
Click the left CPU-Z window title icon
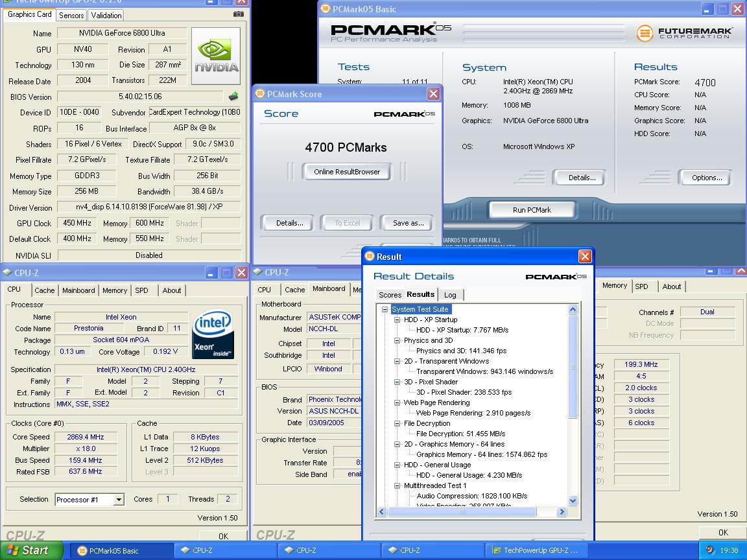pyautogui.click(x=7, y=272)
